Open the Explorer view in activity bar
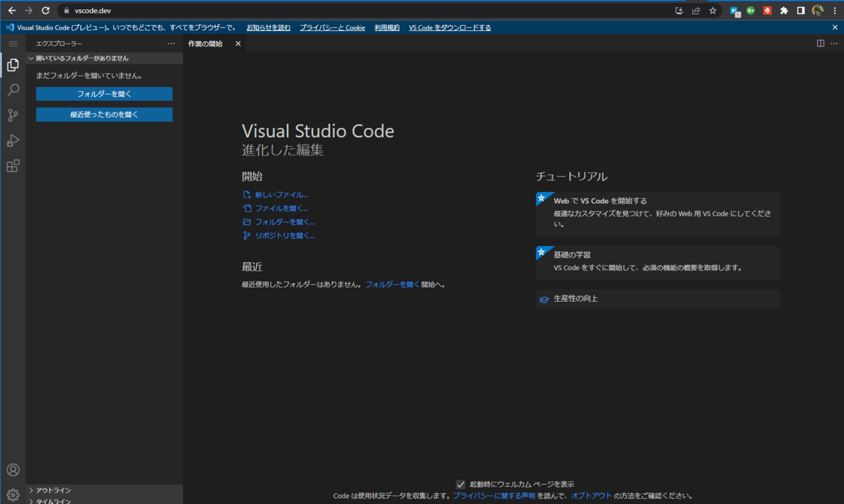 pyautogui.click(x=13, y=65)
